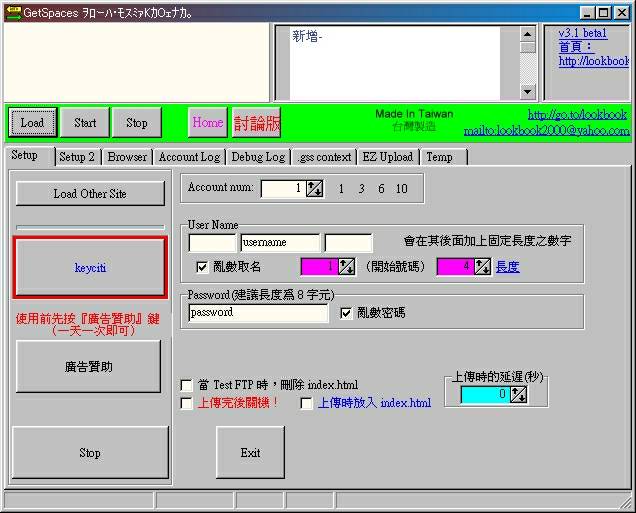The image size is (636, 513).
Task: Set account number preset to 6
Action: [381, 189]
